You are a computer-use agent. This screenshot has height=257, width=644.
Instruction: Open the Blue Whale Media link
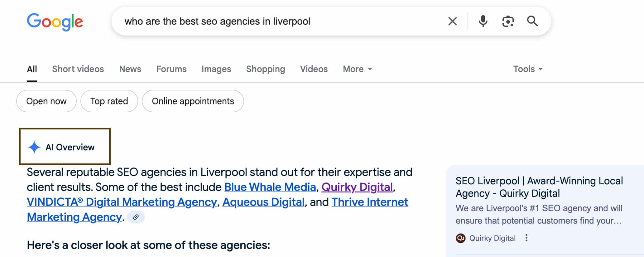pos(270,187)
